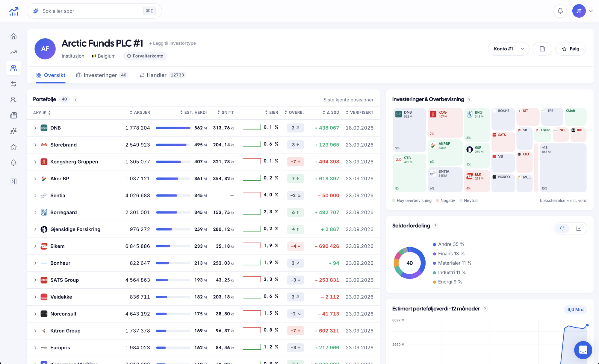The width and height of the screenshot is (599, 364).
Task: Click the KOG treemap tile
Action: tap(445, 123)
